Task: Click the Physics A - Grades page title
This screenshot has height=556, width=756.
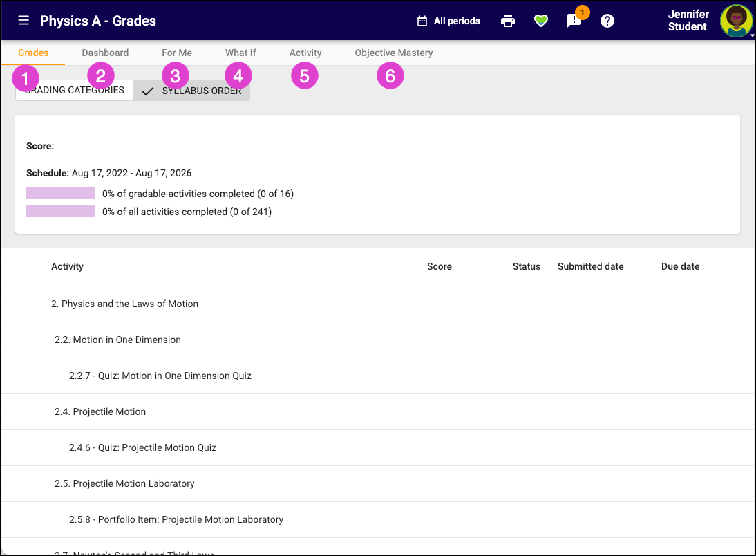Action: coord(98,21)
